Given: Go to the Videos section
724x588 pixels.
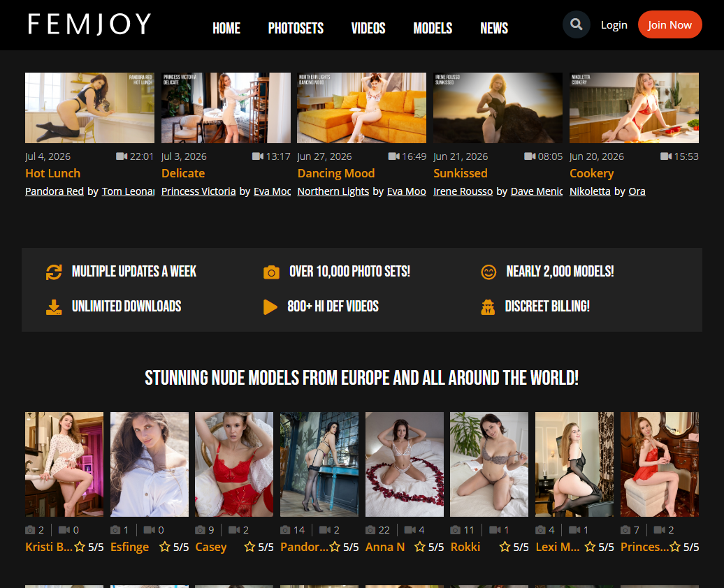Looking at the screenshot, I should [x=368, y=28].
